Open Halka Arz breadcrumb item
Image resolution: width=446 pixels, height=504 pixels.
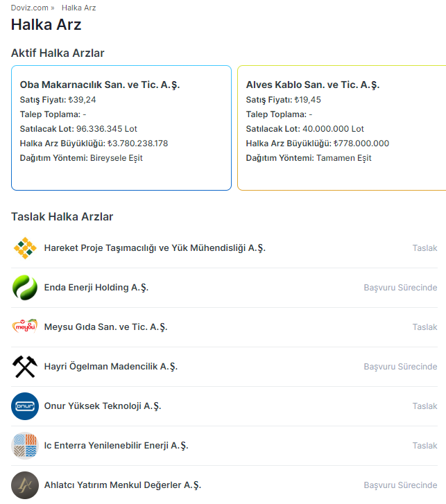pyautogui.click(x=78, y=8)
